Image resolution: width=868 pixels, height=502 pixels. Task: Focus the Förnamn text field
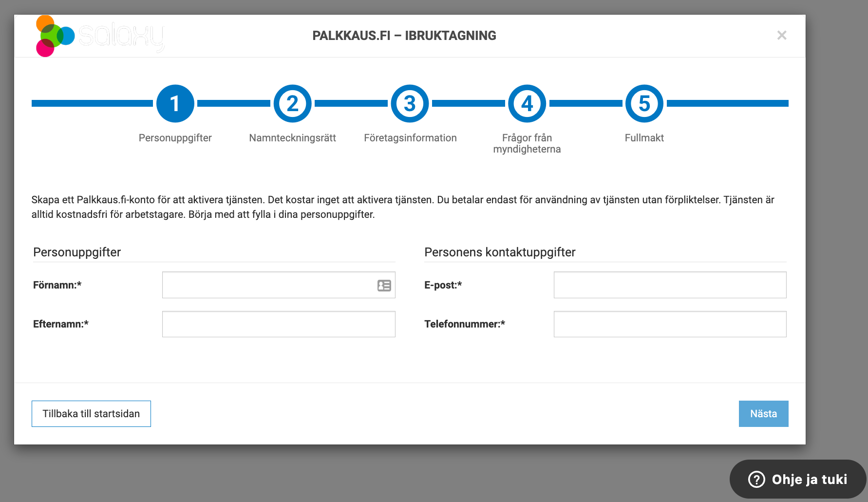click(x=268, y=285)
